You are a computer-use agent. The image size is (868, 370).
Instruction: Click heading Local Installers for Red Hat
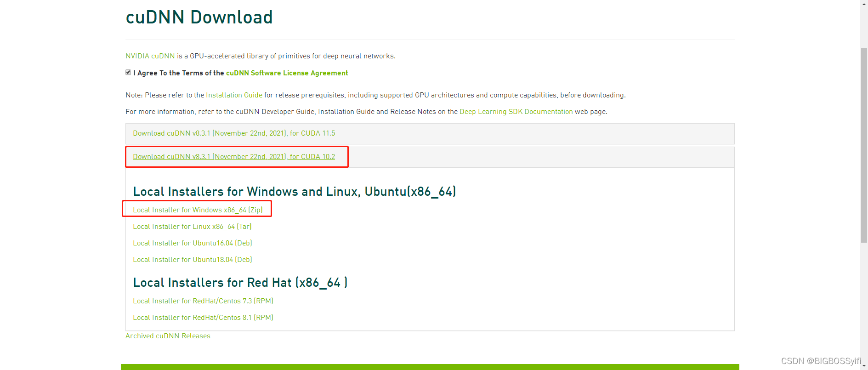coord(240,283)
